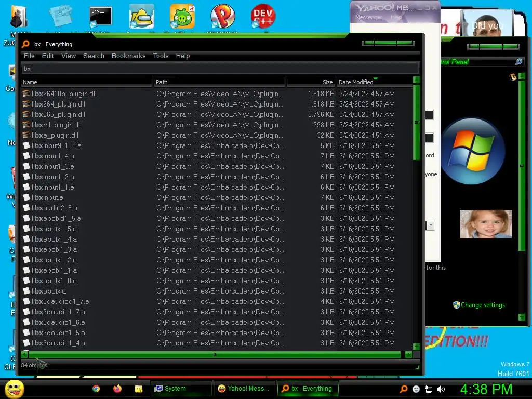Click the volume speaker tray icon
The width and height of the screenshot is (532, 399).
[x=441, y=389]
